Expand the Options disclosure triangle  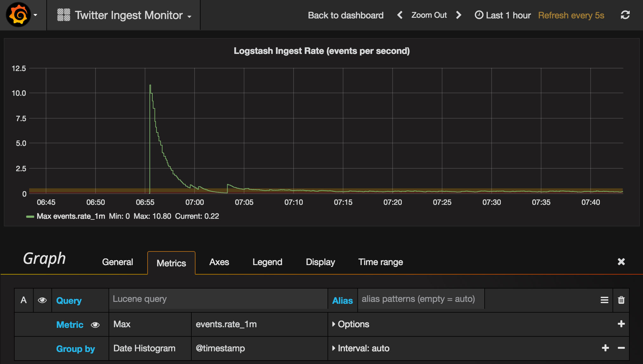pyautogui.click(x=334, y=324)
